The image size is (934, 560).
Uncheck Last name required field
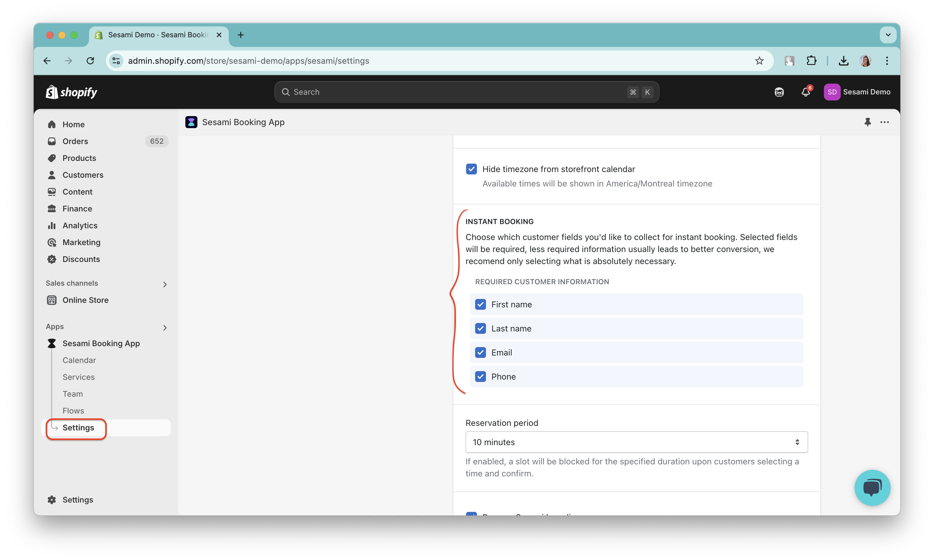pyautogui.click(x=480, y=329)
